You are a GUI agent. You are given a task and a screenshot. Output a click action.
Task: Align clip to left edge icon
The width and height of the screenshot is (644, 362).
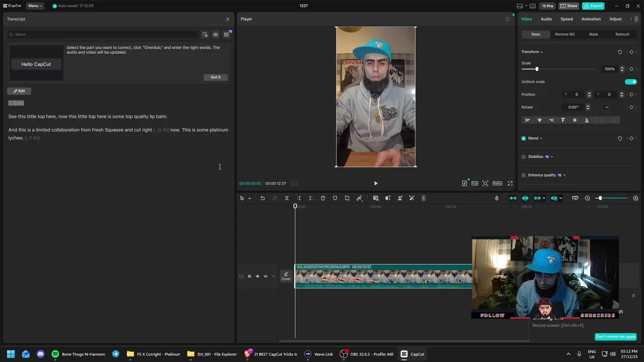click(x=527, y=120)
